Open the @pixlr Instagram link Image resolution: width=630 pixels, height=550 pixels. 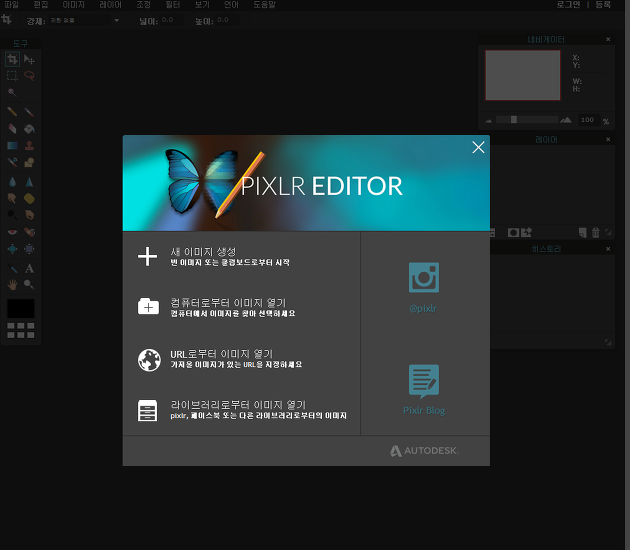coord(423,288)
